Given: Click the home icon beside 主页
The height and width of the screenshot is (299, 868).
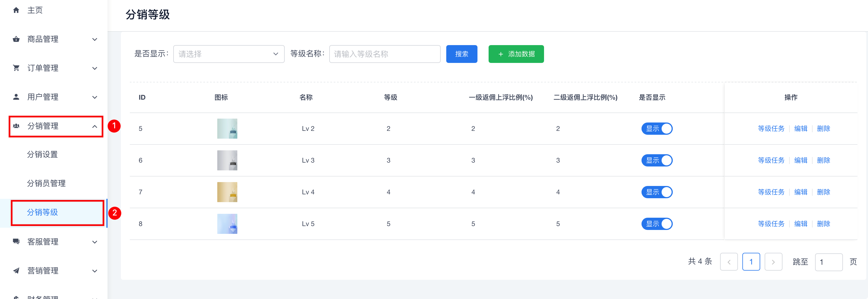Looking at the screenshot, I should (x=16, y=10).
